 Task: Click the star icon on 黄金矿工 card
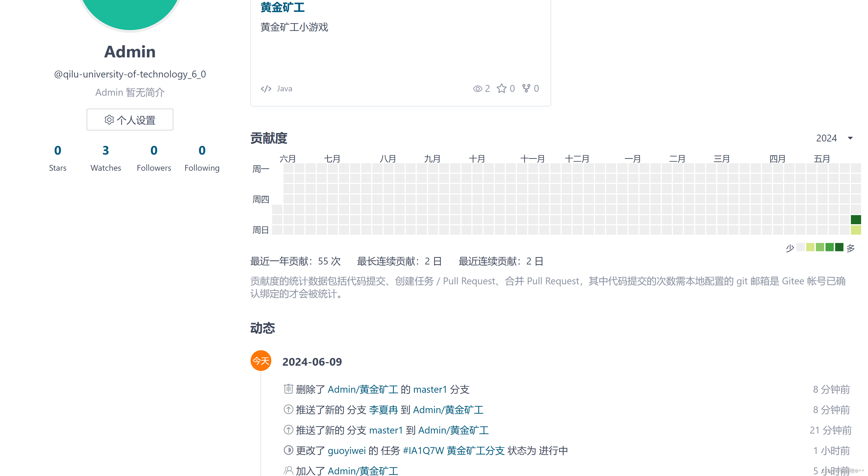(x=501, y=88)
